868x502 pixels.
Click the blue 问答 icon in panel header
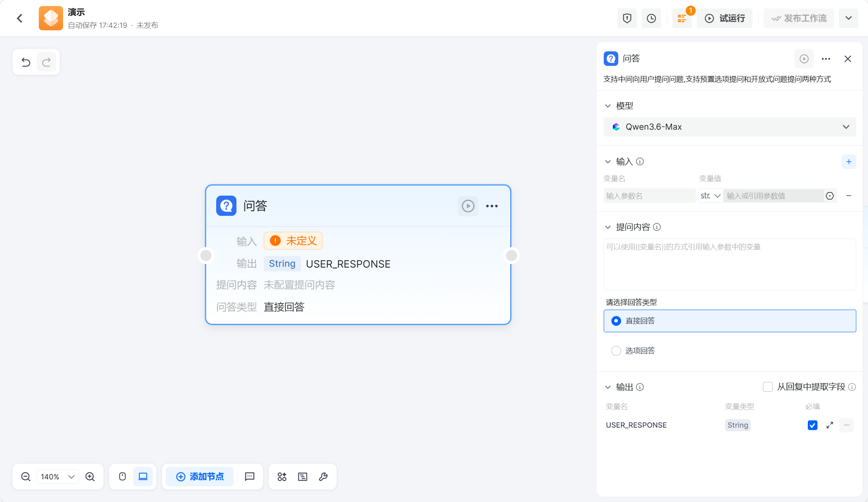pos(611,59)
